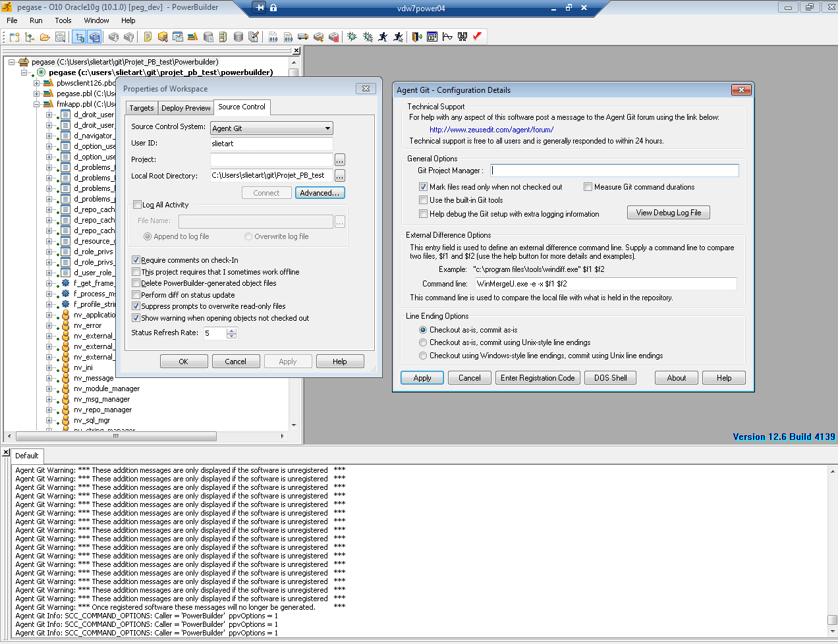Check Use the built-in Git tools
The image size is (838, 644).
point(424,200)
